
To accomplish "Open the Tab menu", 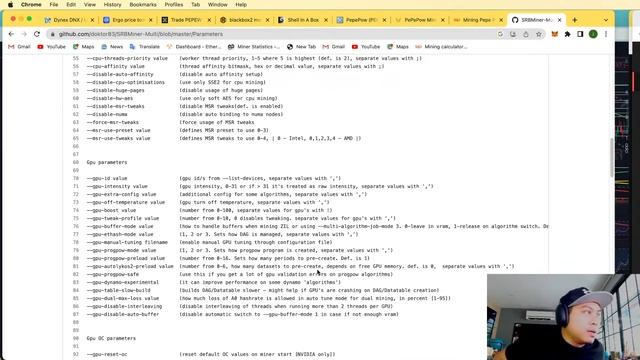I will point(196,4).
